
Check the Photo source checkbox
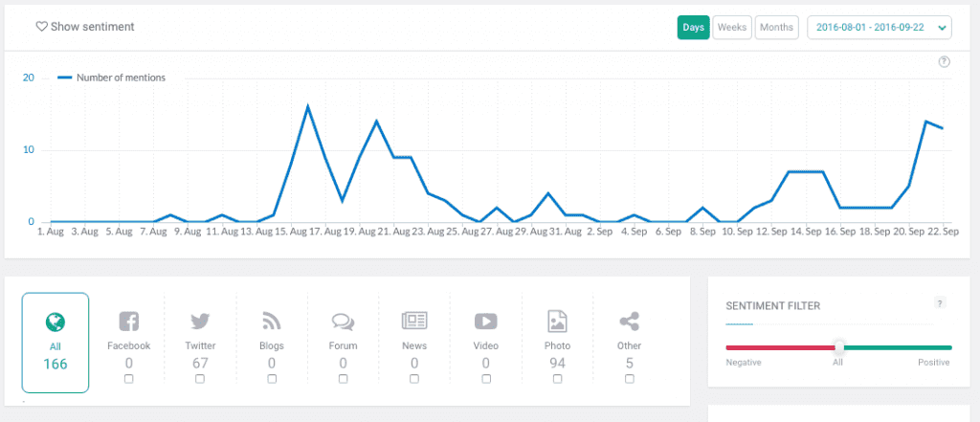coord(558,379)
